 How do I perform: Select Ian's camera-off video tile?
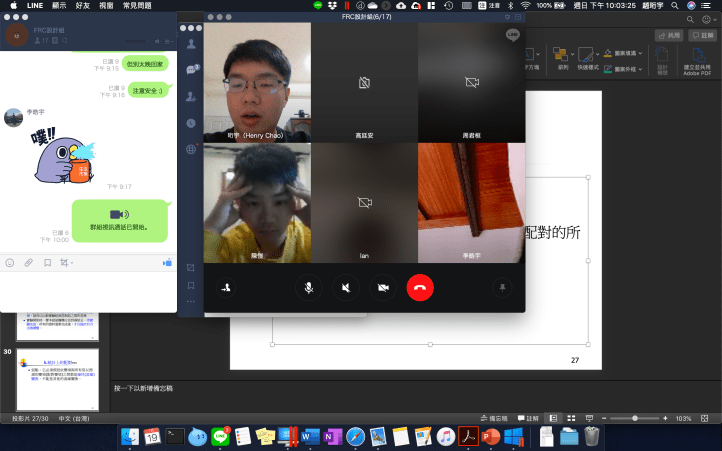(x=364, y=203)
